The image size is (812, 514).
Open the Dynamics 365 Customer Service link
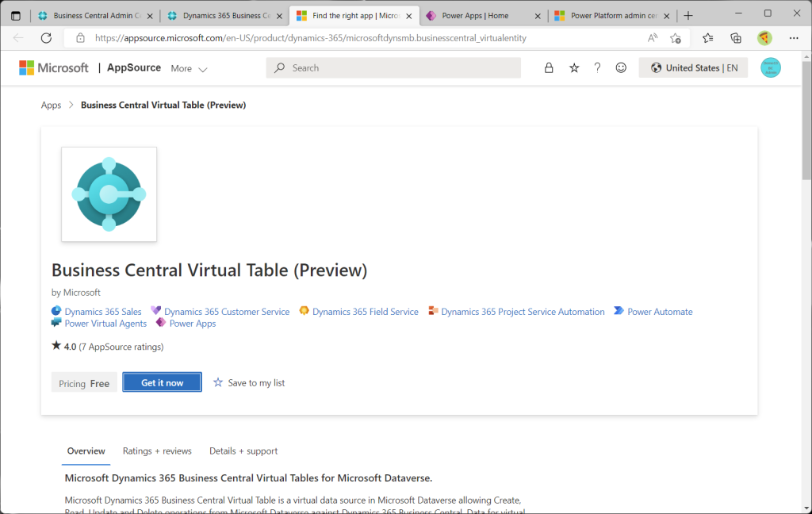pos(227,312)
